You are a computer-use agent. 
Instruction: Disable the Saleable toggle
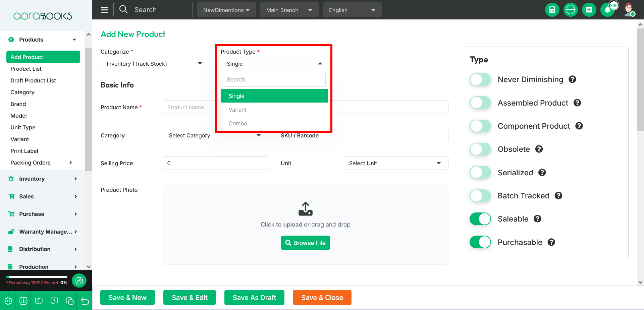tap(480, 219)
